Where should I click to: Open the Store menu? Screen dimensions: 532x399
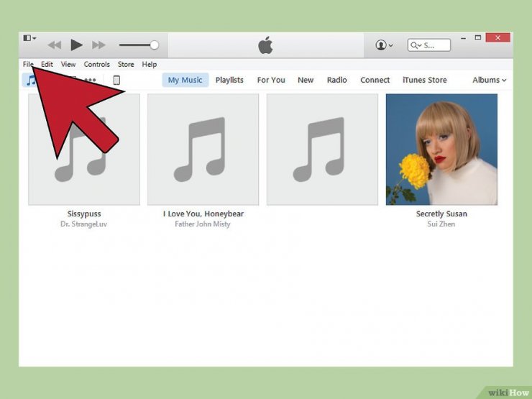click(x=126, y=64)
